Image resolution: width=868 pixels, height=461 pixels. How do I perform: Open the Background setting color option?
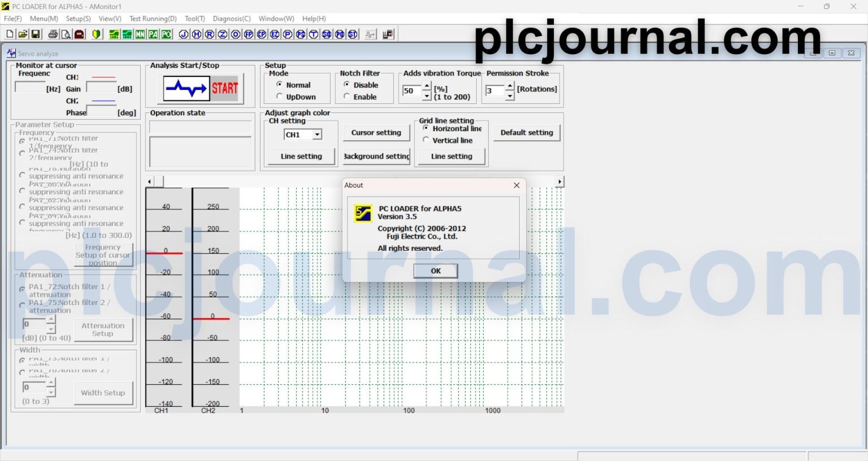pyautogui.click(x=376, y=156)
